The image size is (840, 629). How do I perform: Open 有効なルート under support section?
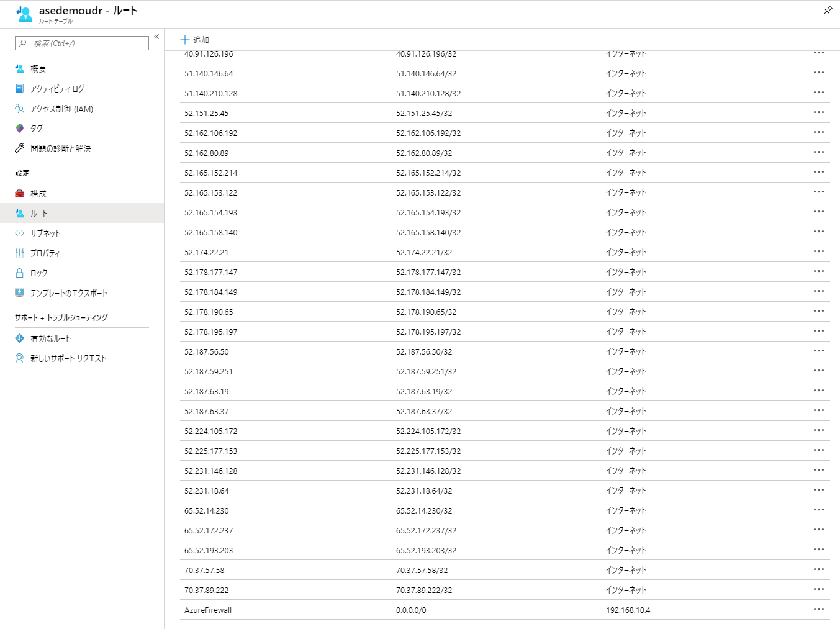50,338
